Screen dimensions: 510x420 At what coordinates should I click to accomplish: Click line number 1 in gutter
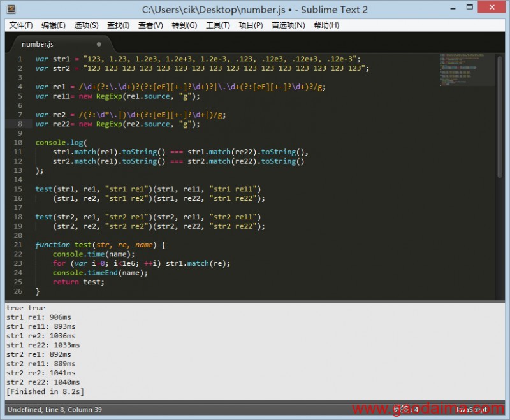[20, 59]
